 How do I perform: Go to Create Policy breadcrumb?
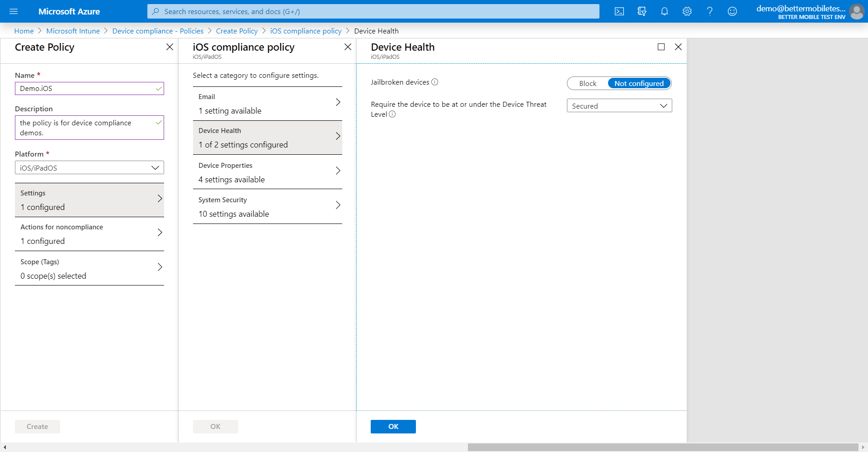tap(237, 31)
